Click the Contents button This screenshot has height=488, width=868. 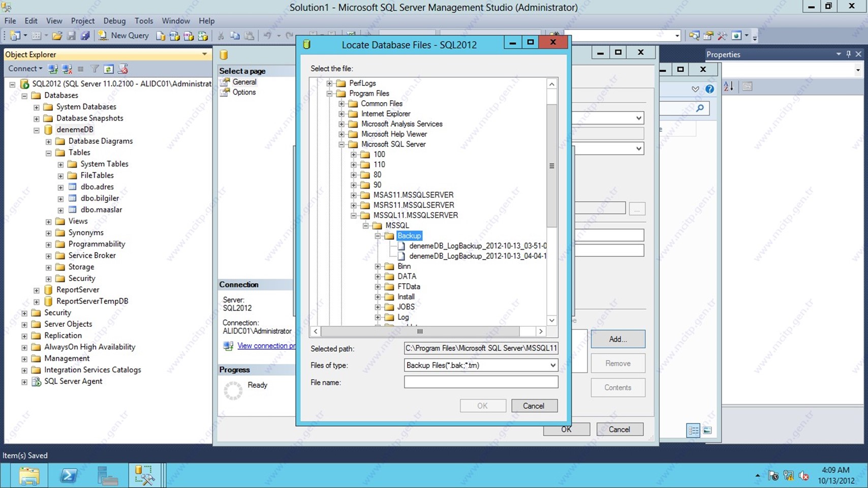[617, 387]
